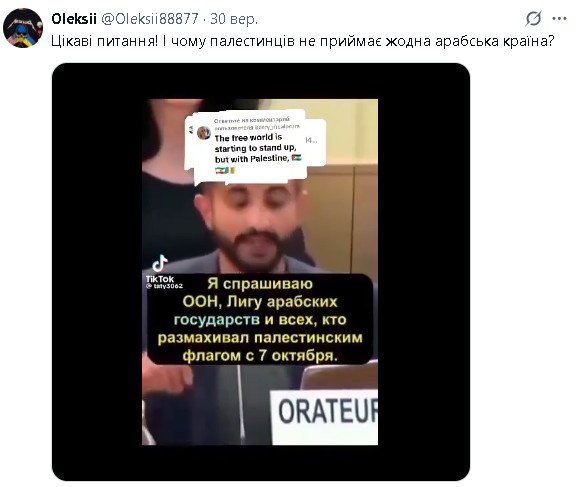Click the commenter avatar in reply sticker
This screenshot has width=582, height=487.
(x=204, y=133)
